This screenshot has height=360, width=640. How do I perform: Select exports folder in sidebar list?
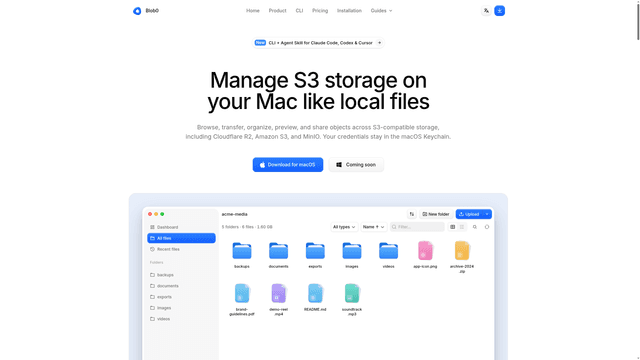[181, 297]
